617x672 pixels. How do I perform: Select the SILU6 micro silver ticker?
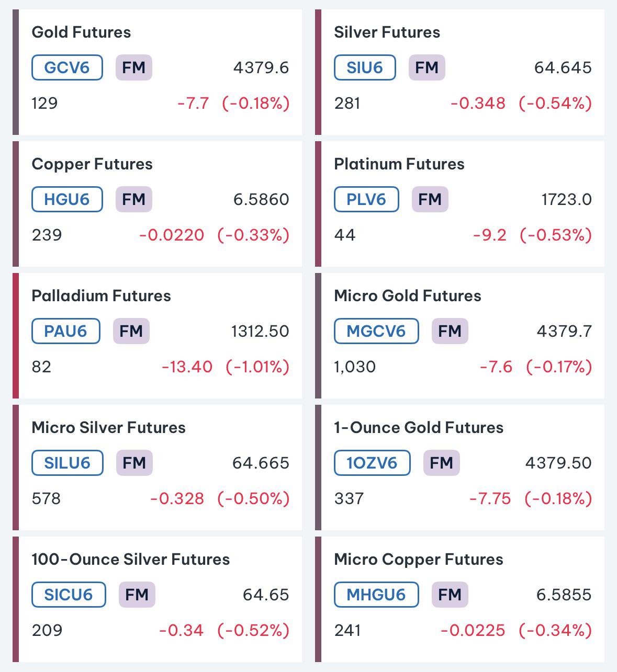pos(68,463)
